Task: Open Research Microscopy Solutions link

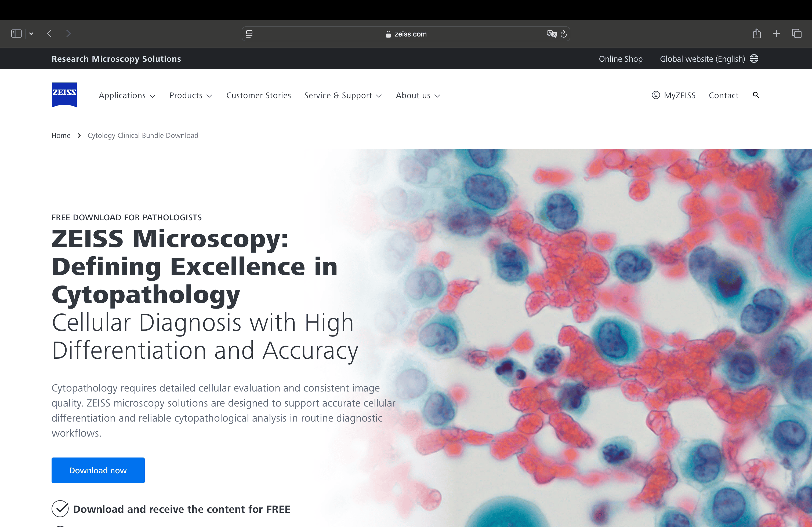Action: [x=116, y=59]
